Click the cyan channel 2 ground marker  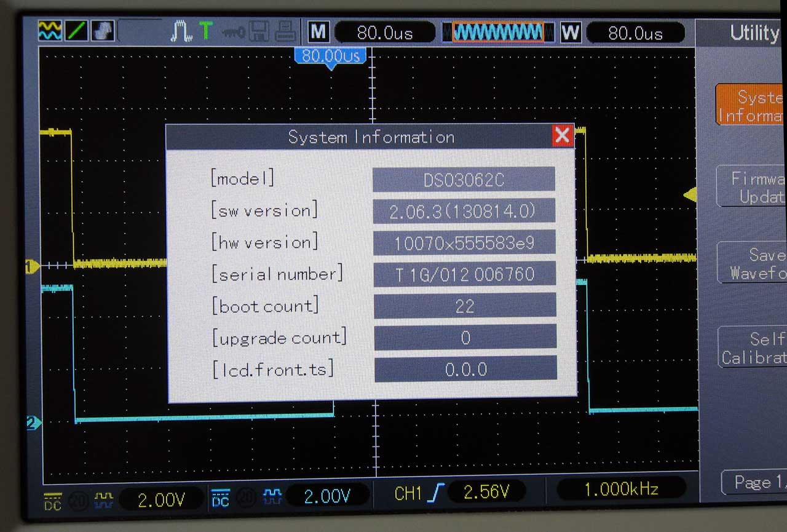[33, 423]
